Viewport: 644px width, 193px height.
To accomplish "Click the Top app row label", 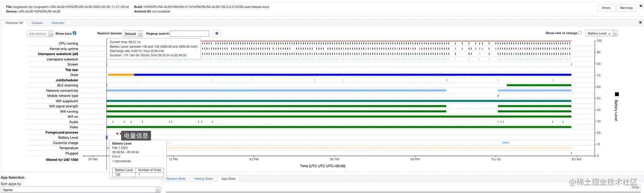I will (72, 70).
